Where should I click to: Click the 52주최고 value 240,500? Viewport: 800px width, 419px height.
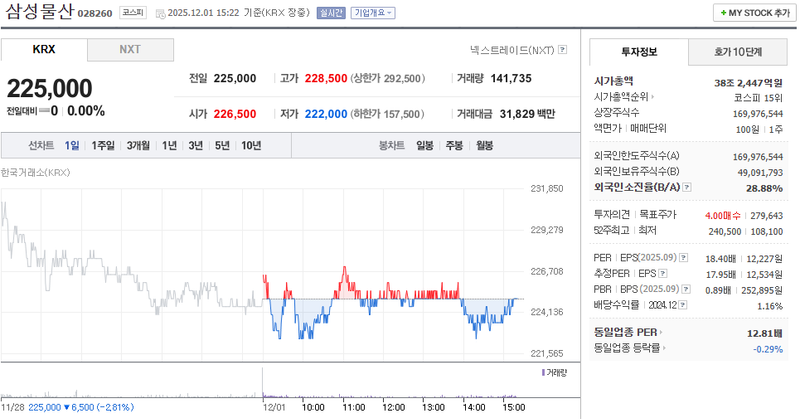[724, 232]
